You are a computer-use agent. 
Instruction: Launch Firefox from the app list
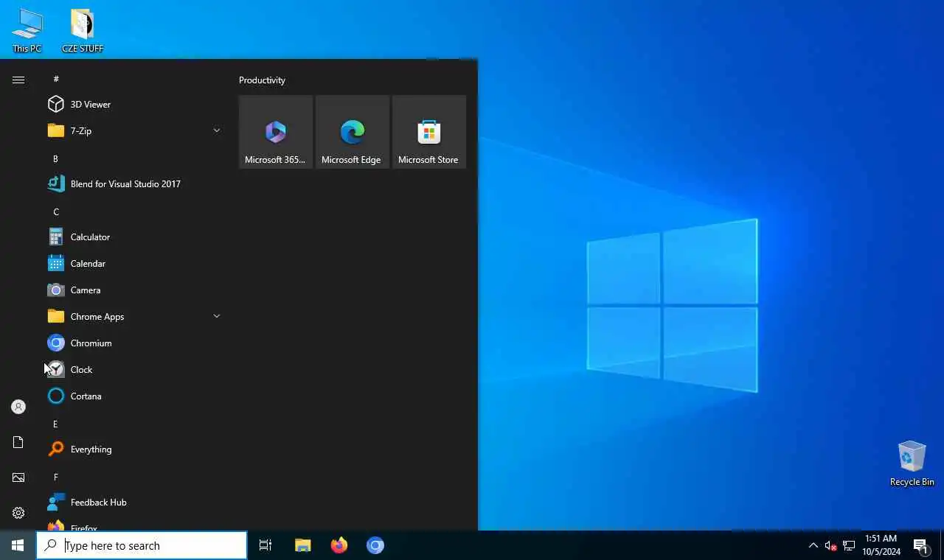tap(133, 525)
